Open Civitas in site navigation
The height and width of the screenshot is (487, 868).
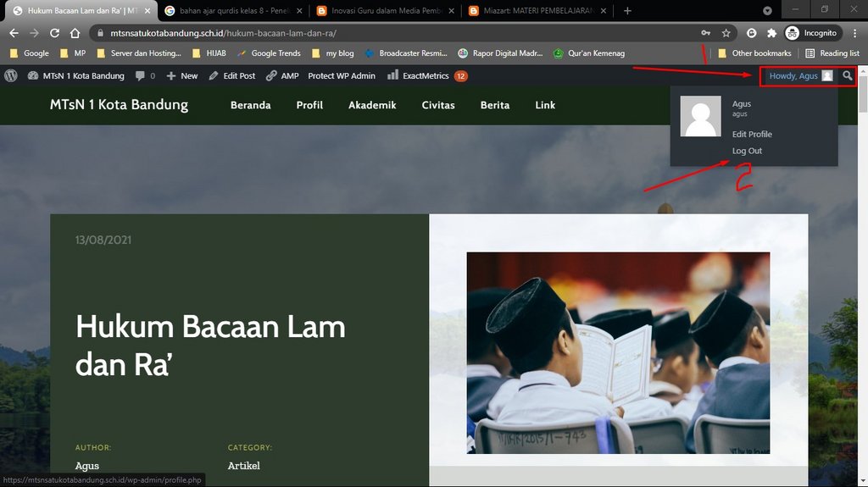pyautogui.click(x=438, y=105)
